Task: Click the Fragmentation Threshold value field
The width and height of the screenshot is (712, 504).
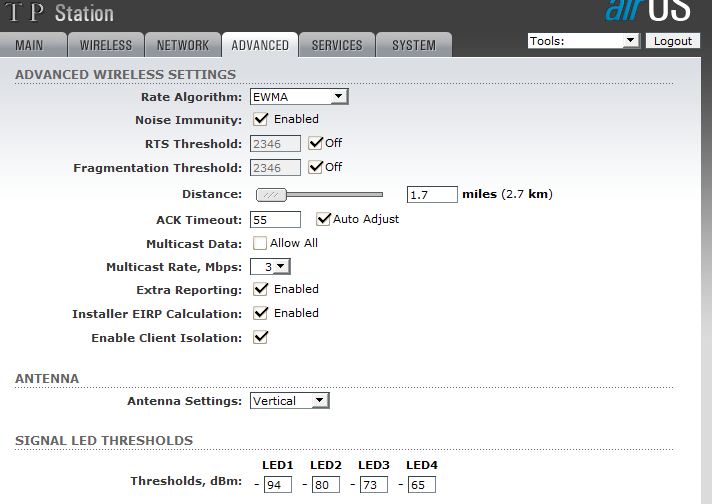Action: (x=275, y=168)
